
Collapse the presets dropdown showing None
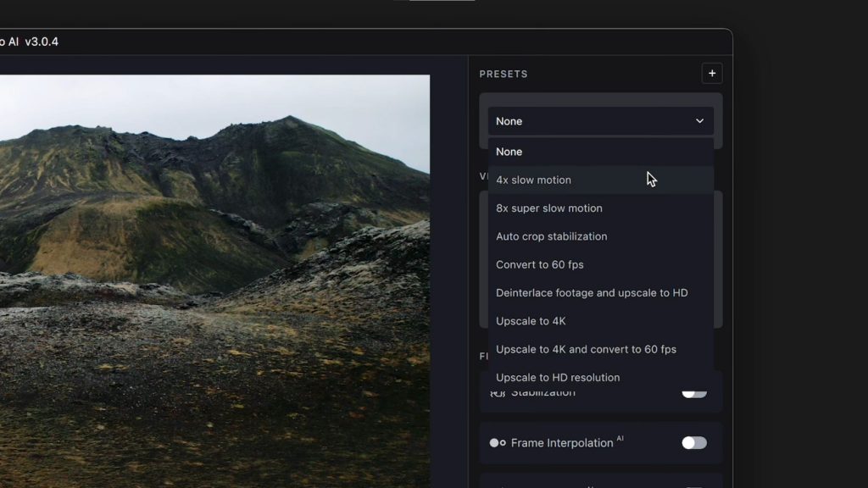pos(601,121)
